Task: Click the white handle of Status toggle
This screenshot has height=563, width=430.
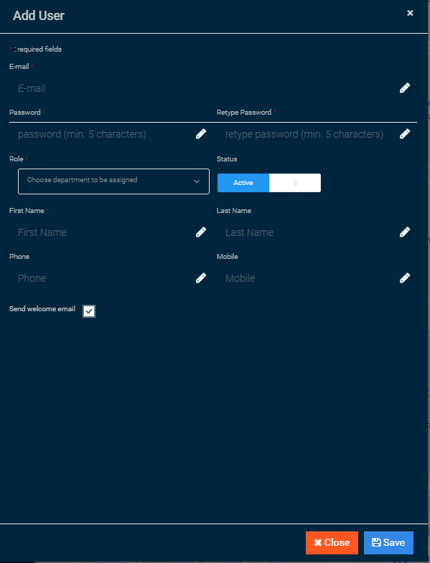Action: click(x=295, y=183)
